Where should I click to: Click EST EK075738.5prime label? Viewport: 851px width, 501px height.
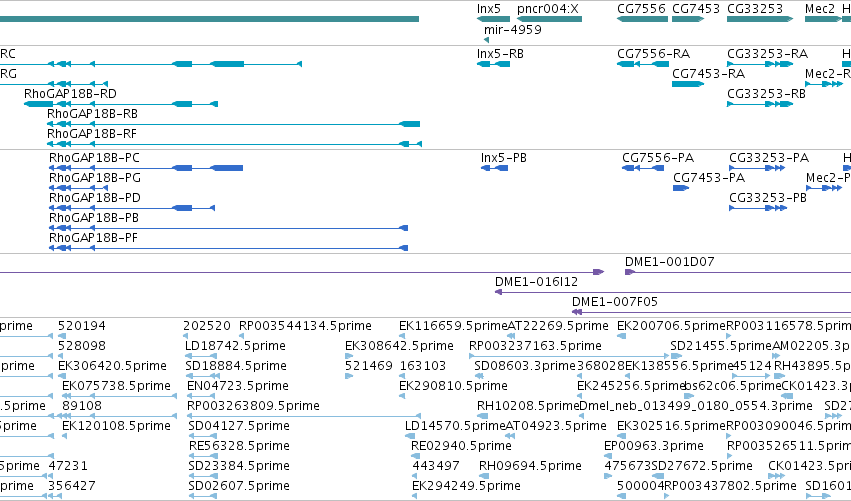(x=116, y=386)
